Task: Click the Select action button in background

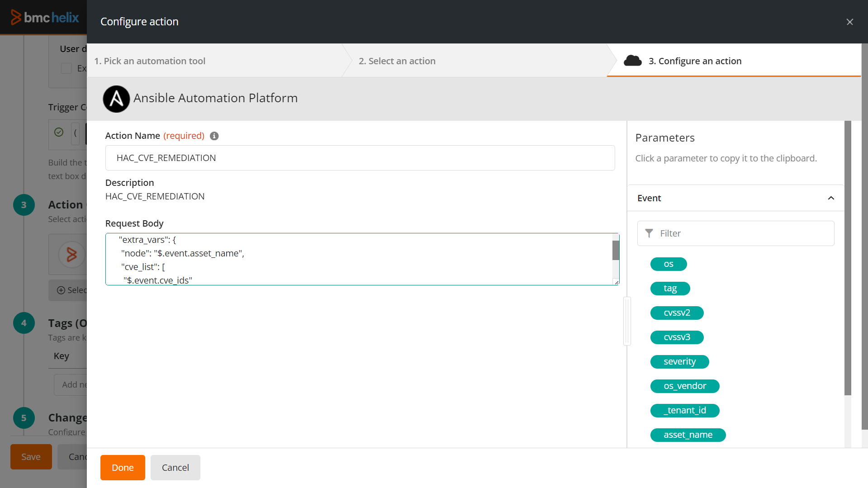Action: 68,290
